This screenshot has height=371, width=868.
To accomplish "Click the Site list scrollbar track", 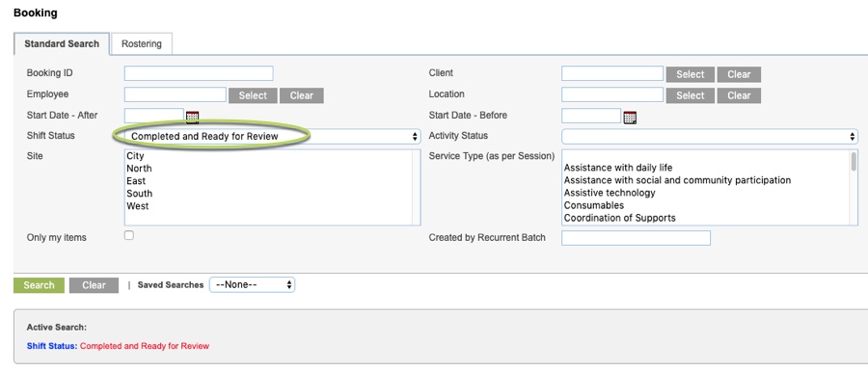I will [417, 188].
